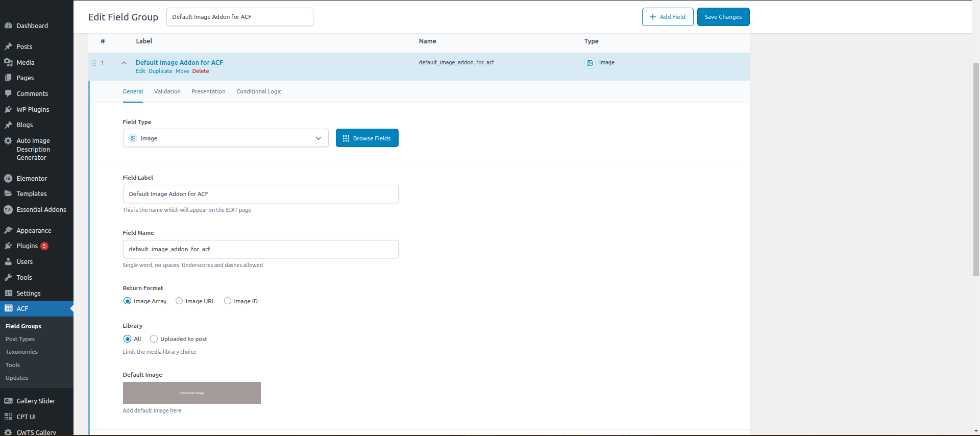Click the WP Plugins plug icon

pos(8,109)
